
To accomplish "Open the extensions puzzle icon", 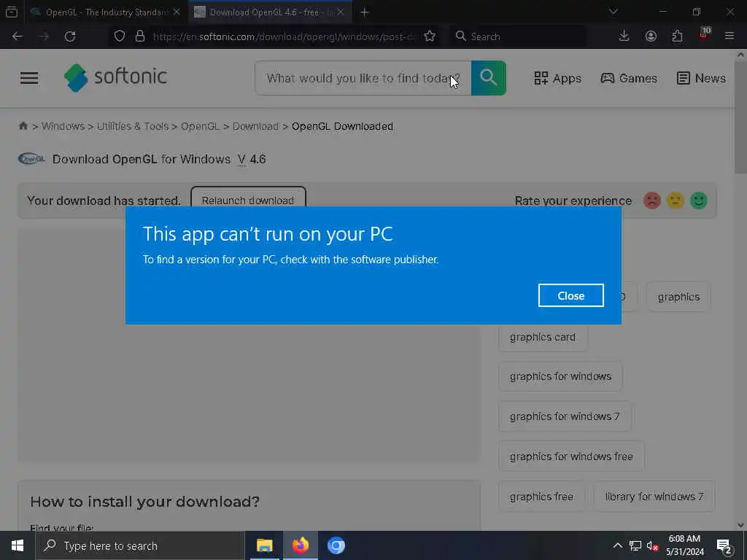I will tap(677, 36).
